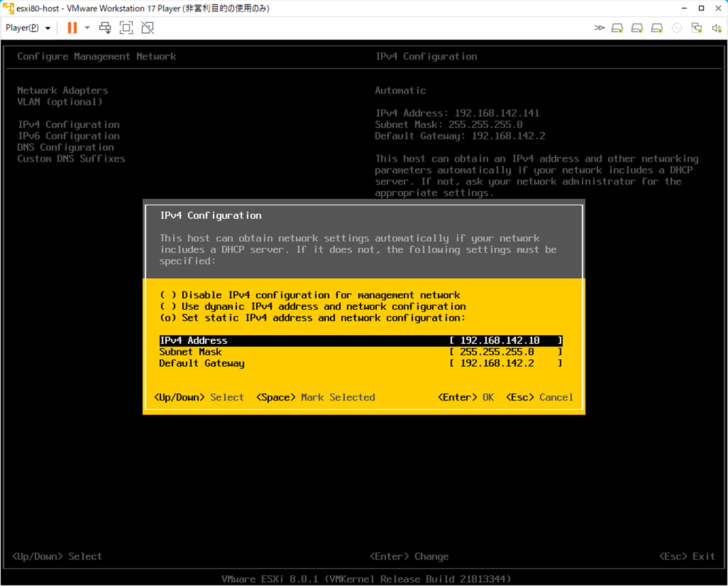This screenshot has height=586, width=728.
Task: Click the Unity mode toolbar icon
Action: pos(148,28)
